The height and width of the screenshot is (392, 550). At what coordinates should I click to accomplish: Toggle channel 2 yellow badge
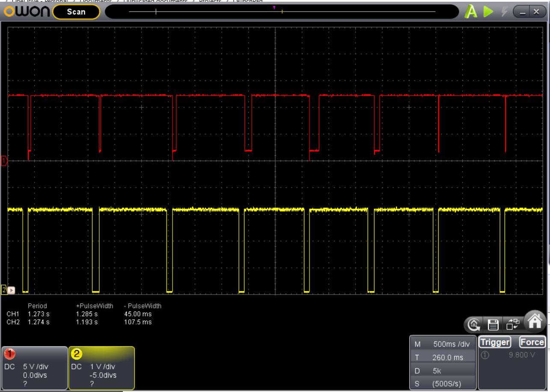click(x=76, y=355)
